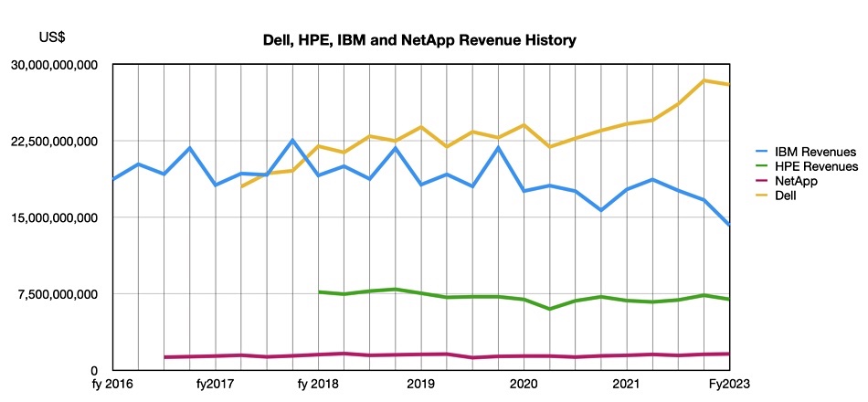Click the NetApp line start point
This screenshot has width=868, height=402.
[x=165, y=357]
